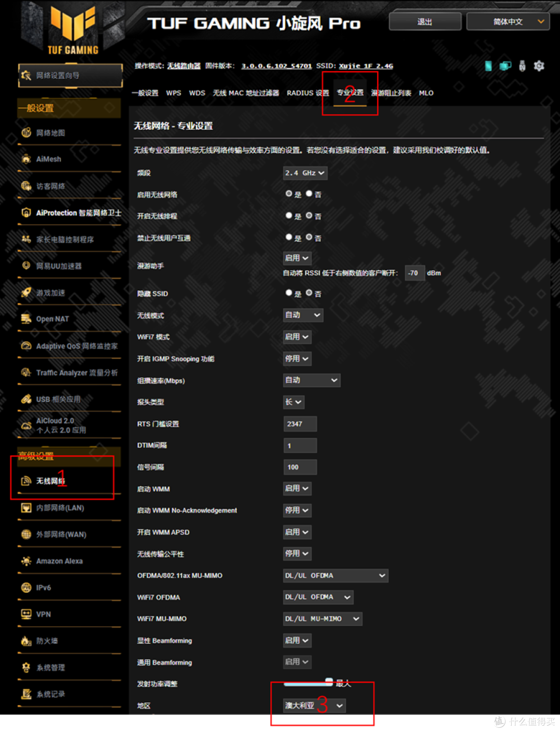Open the 漫游助手 dropdown

(297, 258)
